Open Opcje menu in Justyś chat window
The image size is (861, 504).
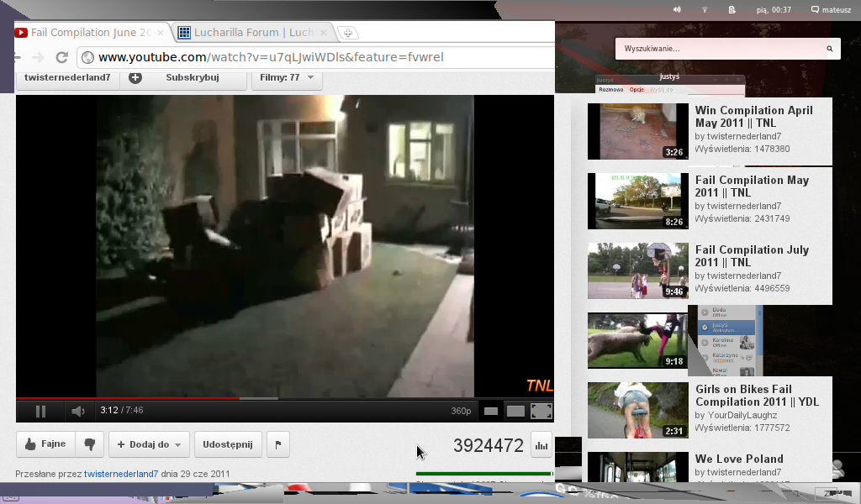(x=637, y=89)
